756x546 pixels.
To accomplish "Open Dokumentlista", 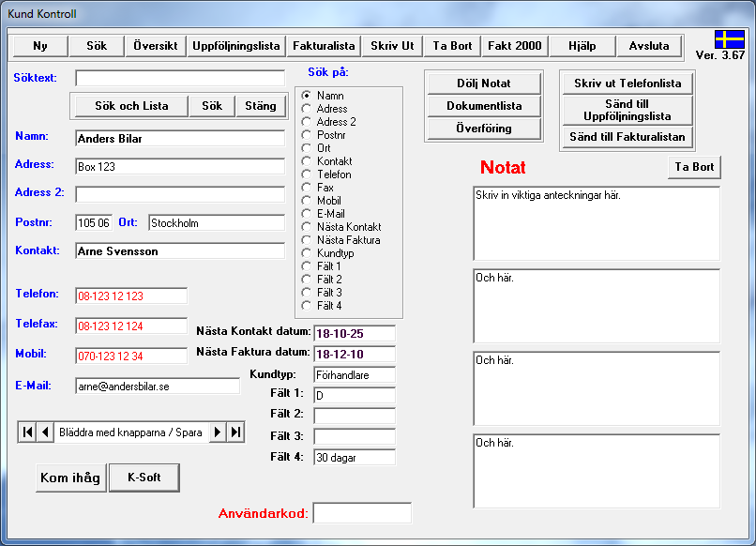I will (x=484, y=106).
